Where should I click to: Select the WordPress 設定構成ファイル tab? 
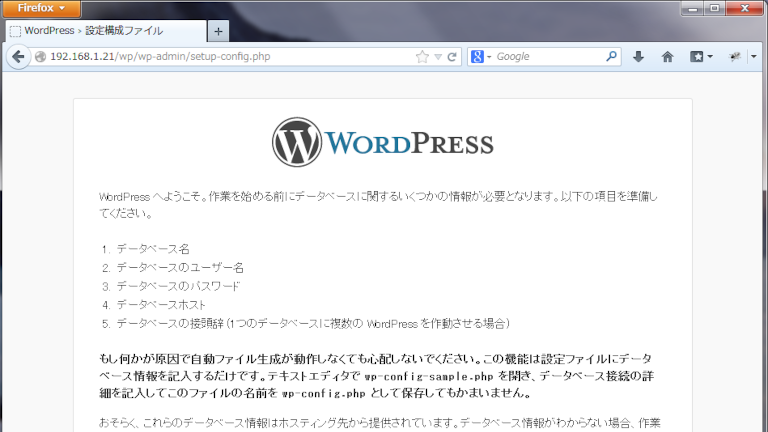click(105, 31)
